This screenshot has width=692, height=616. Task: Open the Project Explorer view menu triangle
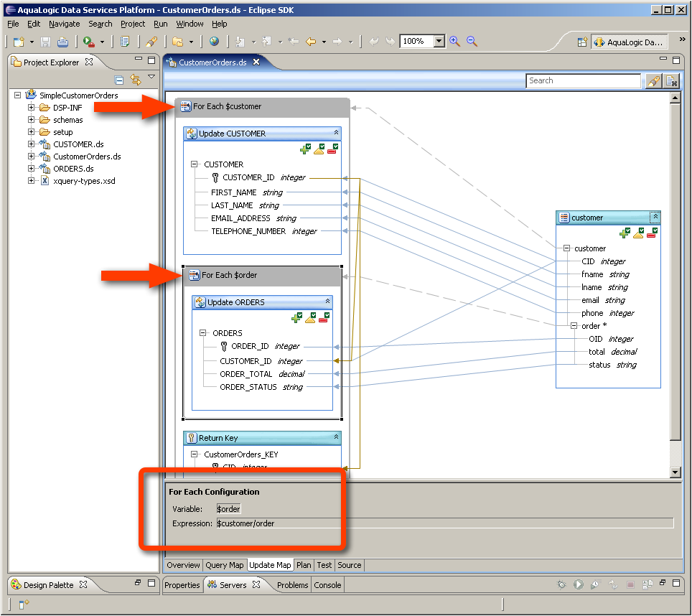click(x=151, y=77)
